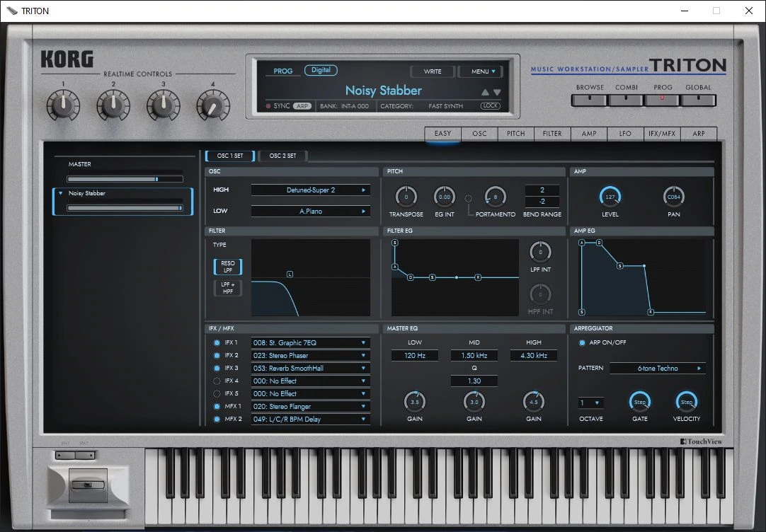Click the joystick controller
The height and width of the screenshot is (532, 766).
tap(88, 485)
